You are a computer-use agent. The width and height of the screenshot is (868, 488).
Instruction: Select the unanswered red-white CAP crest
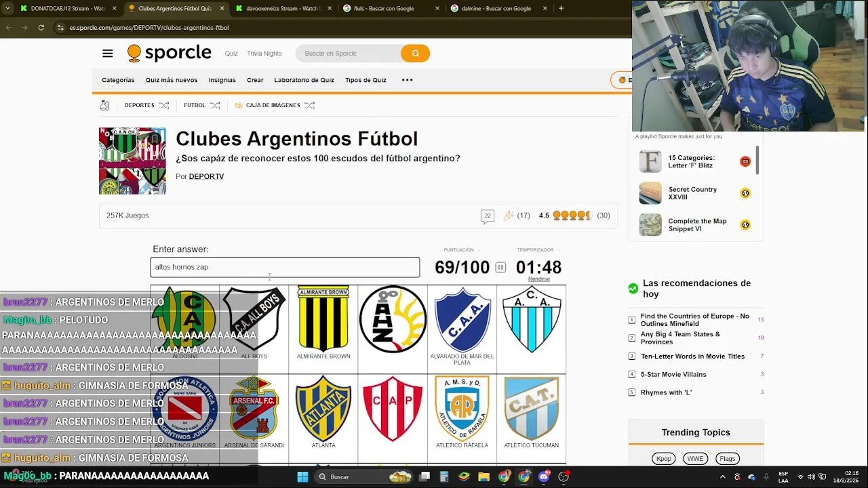click(x=393, y=409)
